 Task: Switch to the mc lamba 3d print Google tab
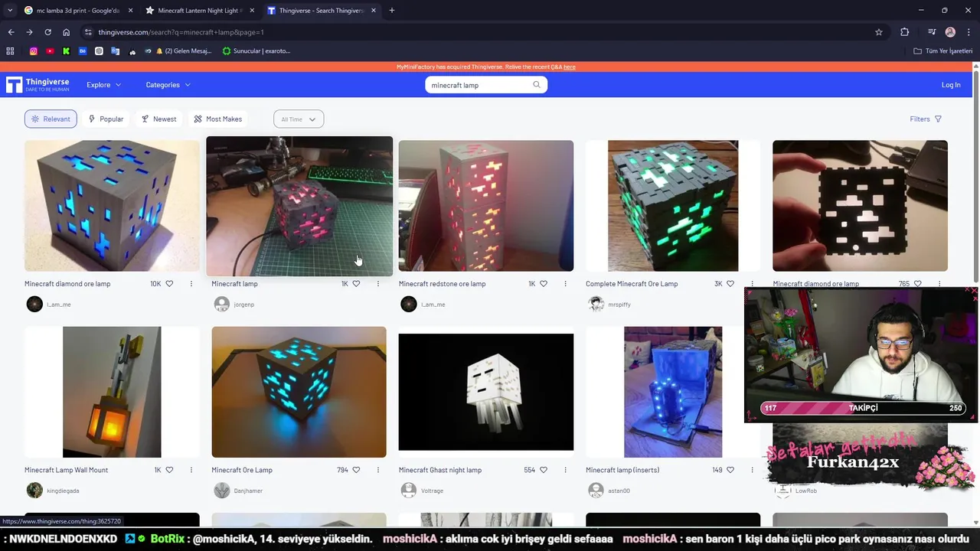point(77,11)
